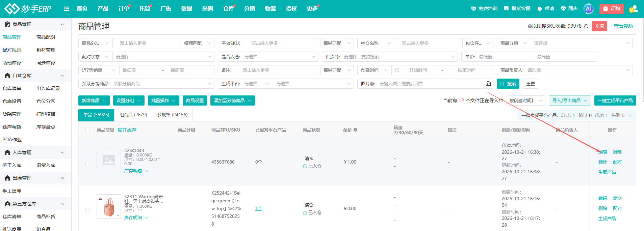Click the 订购 button

[612, 9]
